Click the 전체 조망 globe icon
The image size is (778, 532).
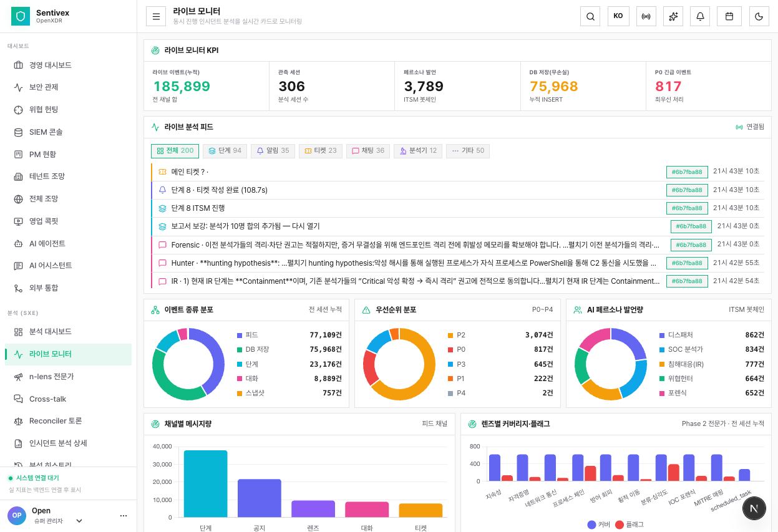coord(18,199)
